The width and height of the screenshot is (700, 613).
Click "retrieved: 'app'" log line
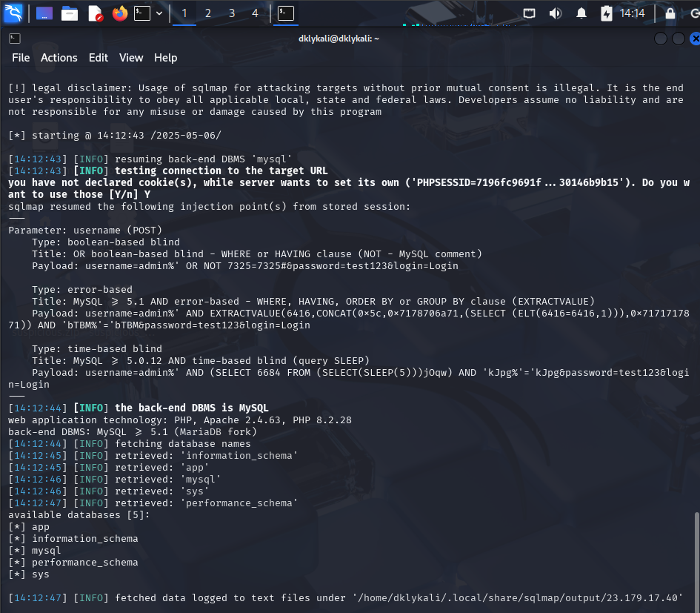[x=108, y=467]
